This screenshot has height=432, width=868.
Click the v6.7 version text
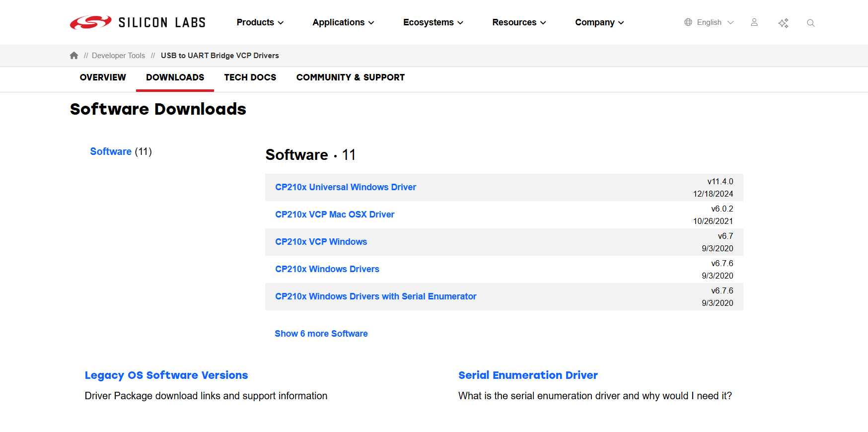point(725,236)
